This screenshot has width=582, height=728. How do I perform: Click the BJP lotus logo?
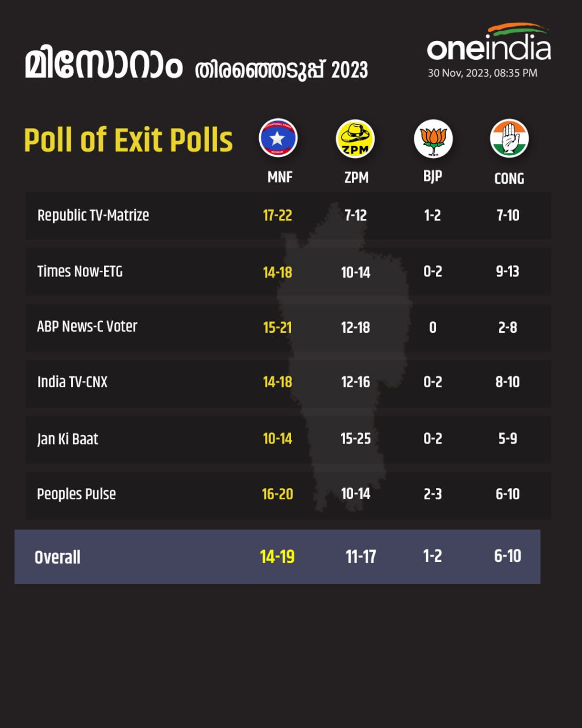click(433, 138)
